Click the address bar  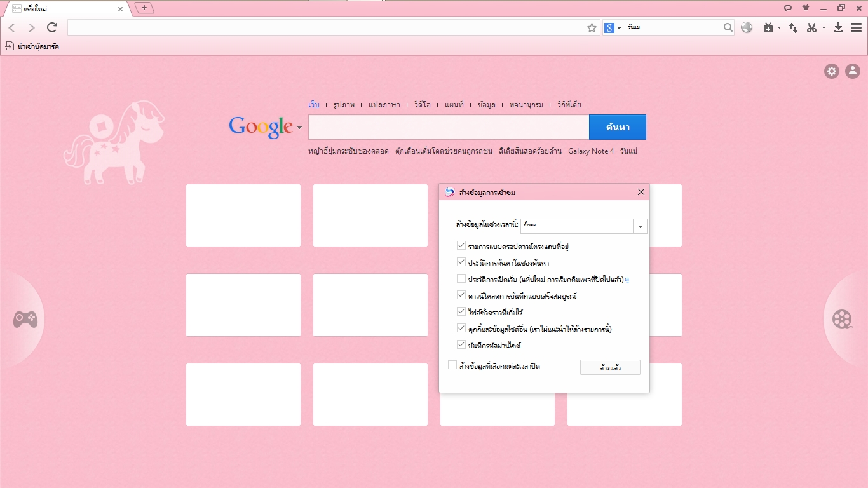[327, 27]
